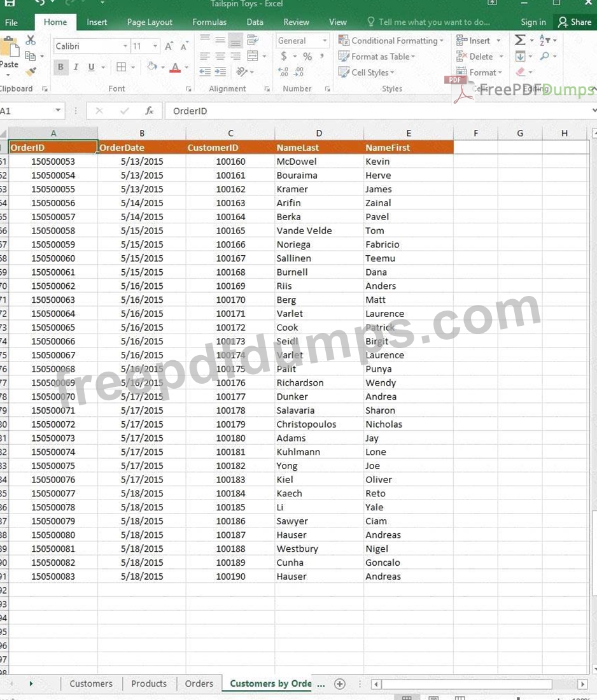Screen dimensions: 597x700
Task: Click the Insert cells button
Action: tap(478, 41)
